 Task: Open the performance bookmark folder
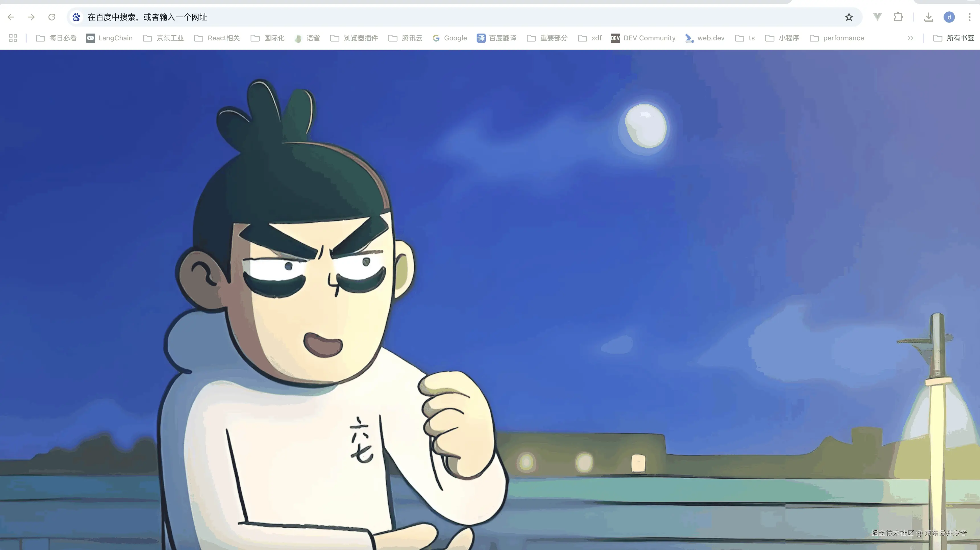click(x=837, y=38)
